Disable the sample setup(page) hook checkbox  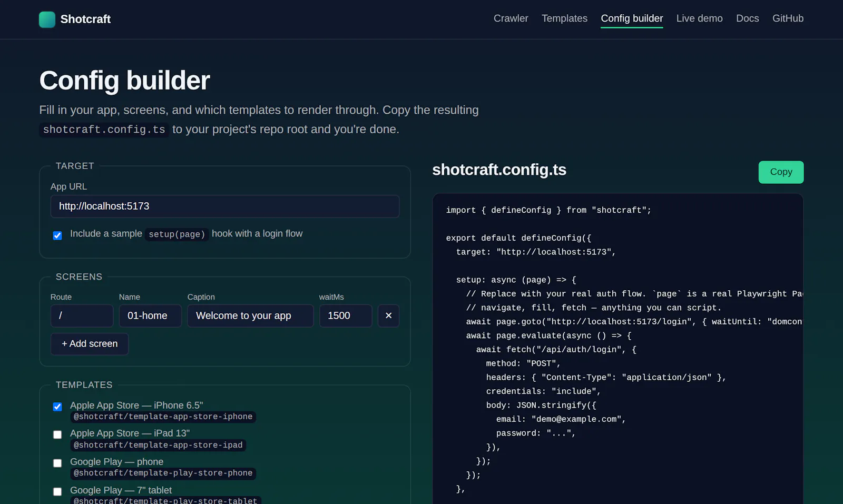point(57,235)
